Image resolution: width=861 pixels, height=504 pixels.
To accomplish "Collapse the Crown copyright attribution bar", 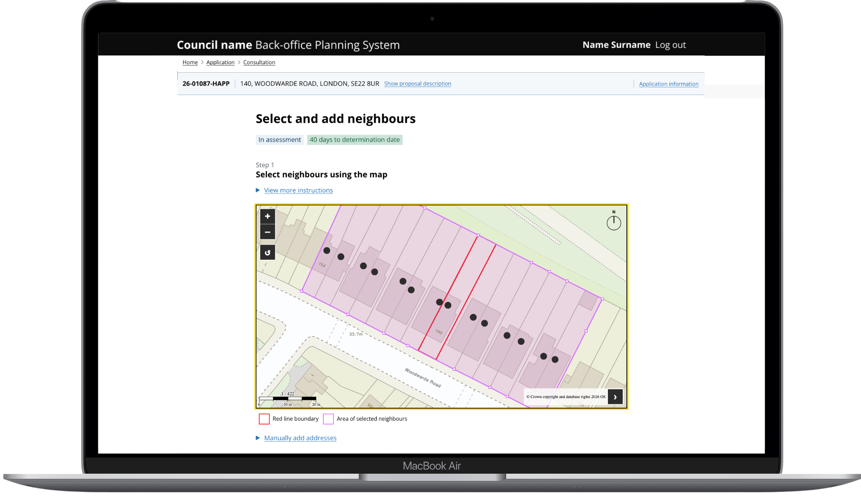I will point(615,396).
